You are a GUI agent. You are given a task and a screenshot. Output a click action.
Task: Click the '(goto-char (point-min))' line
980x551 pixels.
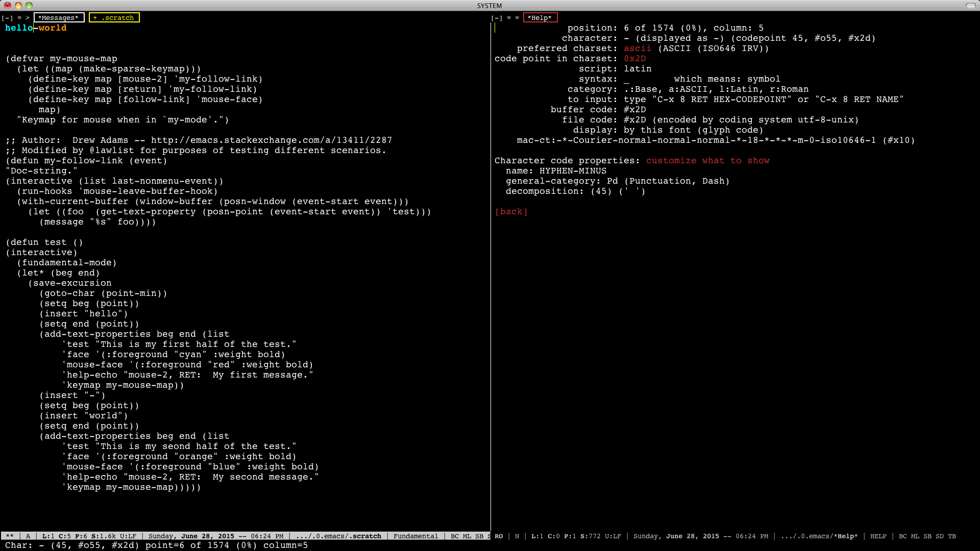tap(103, 293)
